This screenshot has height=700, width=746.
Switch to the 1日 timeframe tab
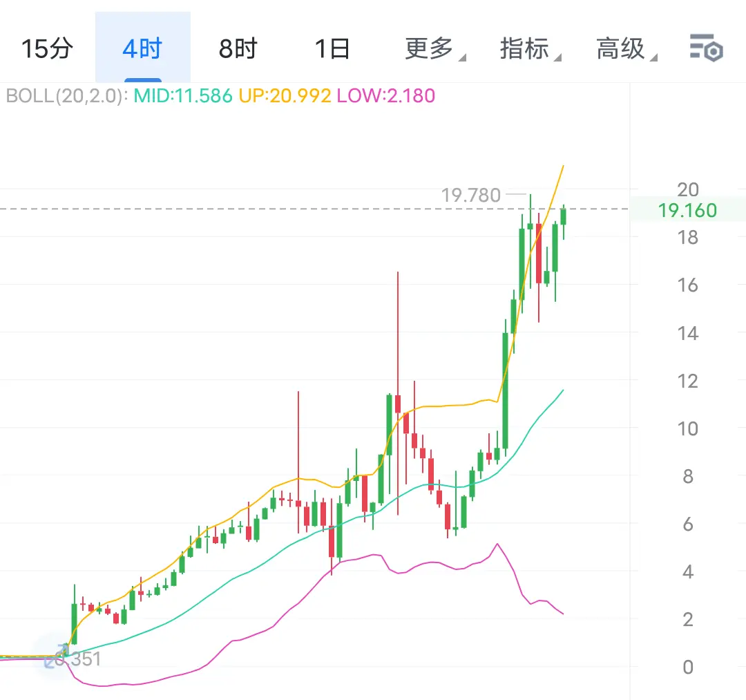pos(332,48)
